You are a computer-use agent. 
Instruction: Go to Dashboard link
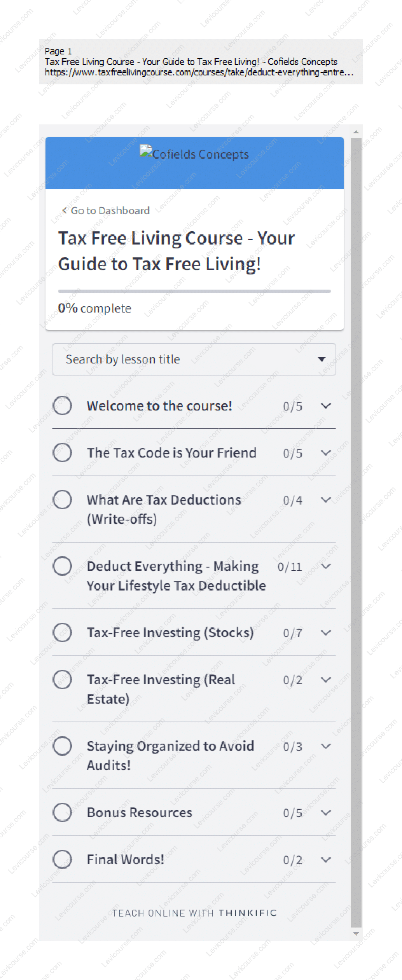coord(110,210)
